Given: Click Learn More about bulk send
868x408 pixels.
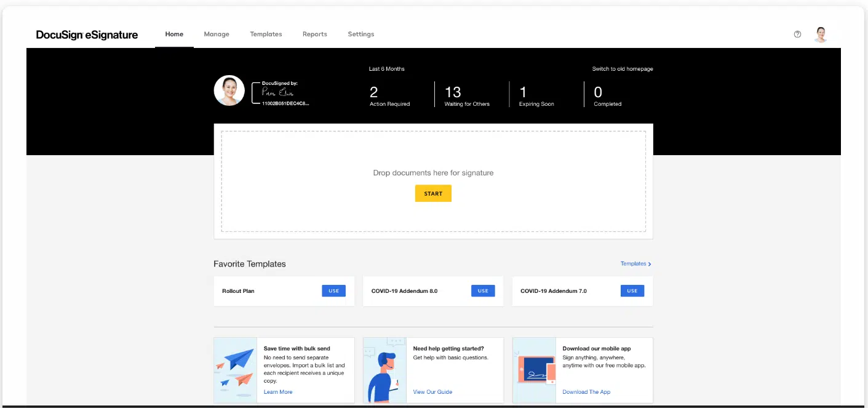Looking at the screenshot, I should [278, 392].
